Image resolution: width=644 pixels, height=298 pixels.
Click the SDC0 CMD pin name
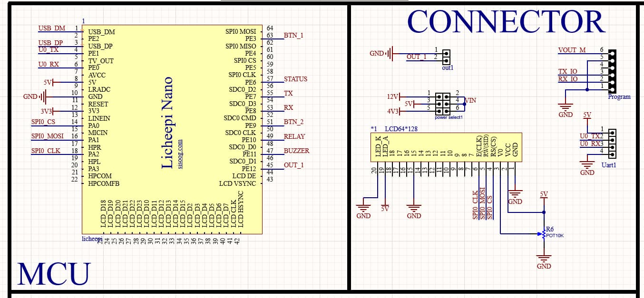240,118
